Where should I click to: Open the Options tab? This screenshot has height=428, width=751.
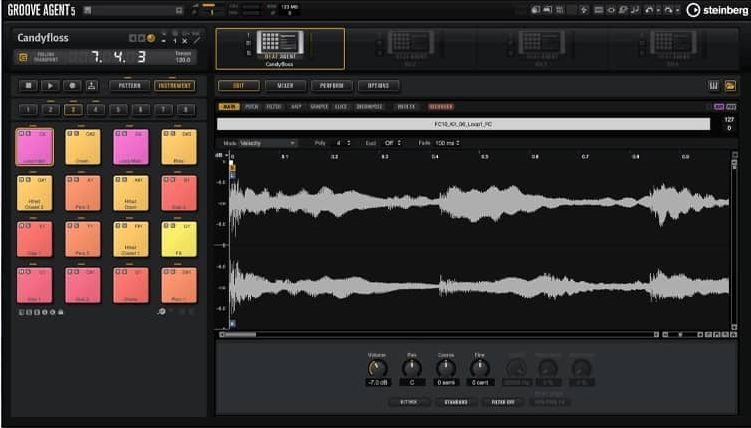click(x=378, y=86)
